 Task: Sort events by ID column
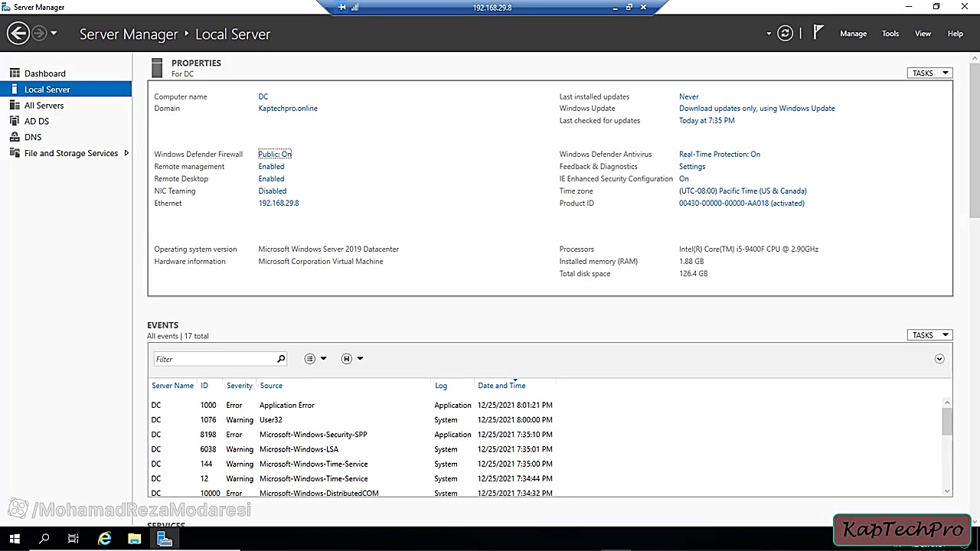coord(204,386)
